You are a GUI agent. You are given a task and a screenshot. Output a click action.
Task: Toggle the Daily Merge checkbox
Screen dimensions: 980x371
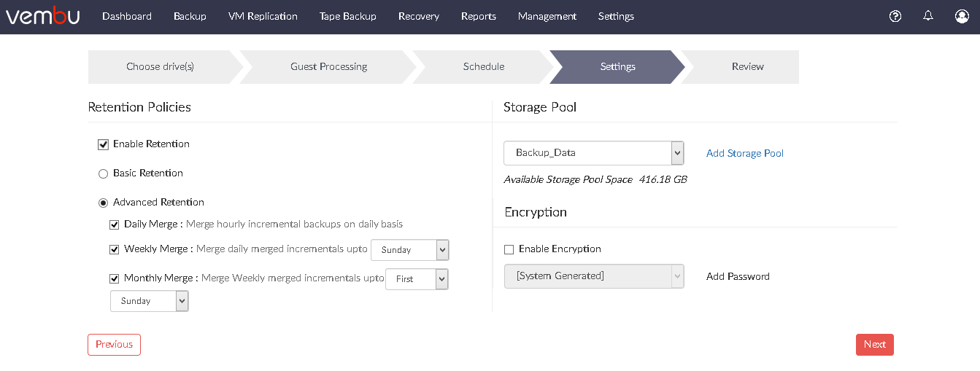[x=115, y=224]
